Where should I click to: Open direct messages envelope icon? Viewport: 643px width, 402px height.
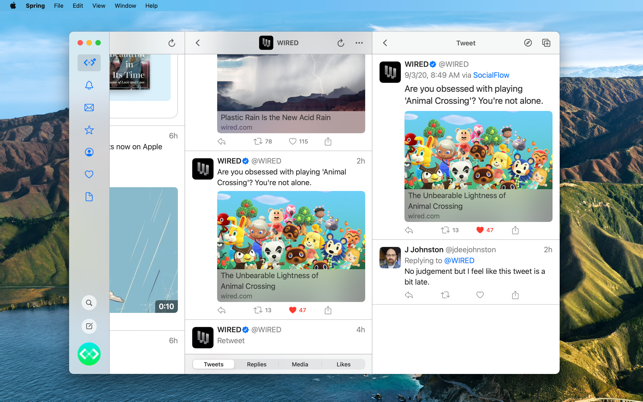[89, 107]
